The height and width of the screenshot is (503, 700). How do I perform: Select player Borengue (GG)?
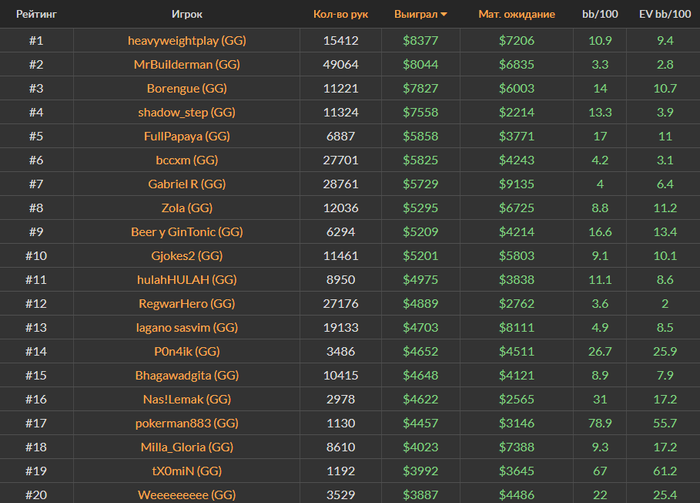click(x=186, y=88)
